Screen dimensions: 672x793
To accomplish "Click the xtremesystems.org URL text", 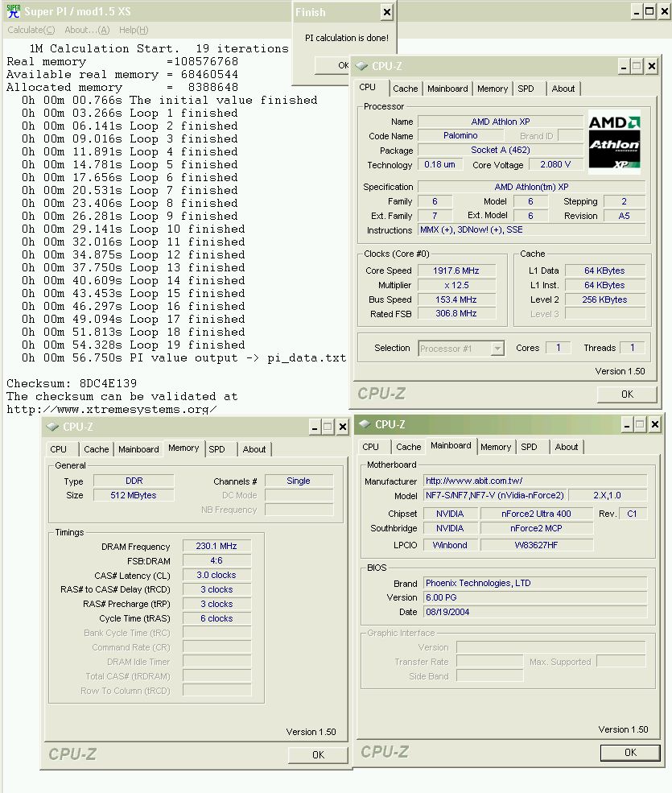I will coord(112,409).
